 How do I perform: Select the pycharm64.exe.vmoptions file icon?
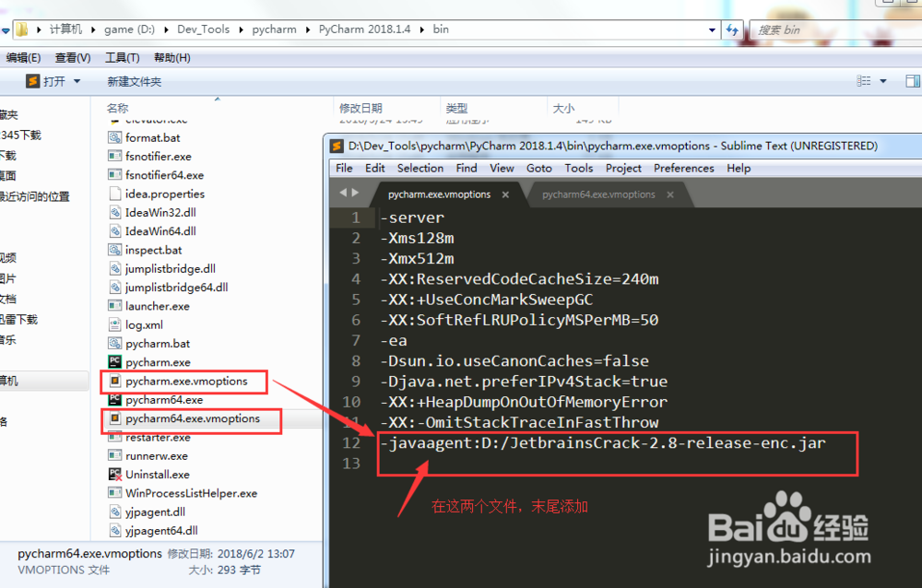click(114, 418)
